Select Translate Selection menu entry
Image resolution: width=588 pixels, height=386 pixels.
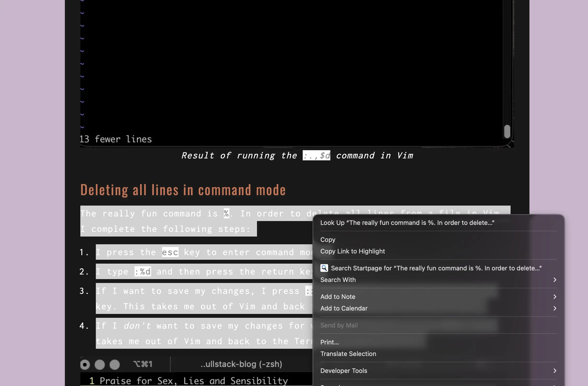438,354
